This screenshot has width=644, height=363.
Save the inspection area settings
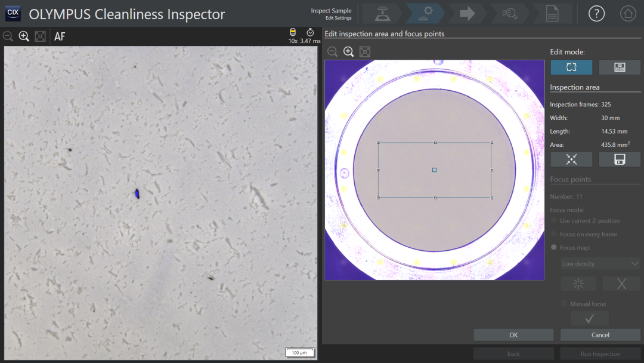click(x=620, y=159)
